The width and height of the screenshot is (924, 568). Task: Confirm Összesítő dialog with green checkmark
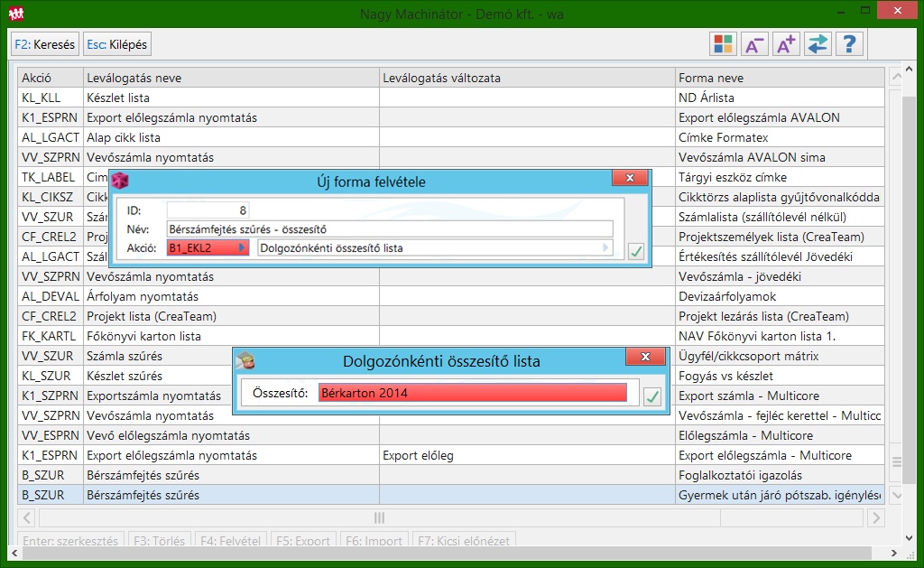[x=652, y=396]
